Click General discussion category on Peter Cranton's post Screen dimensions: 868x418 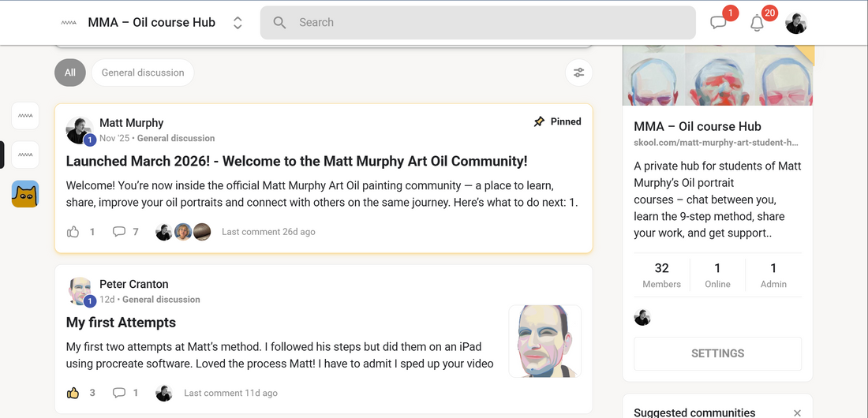tap(161, 300)
